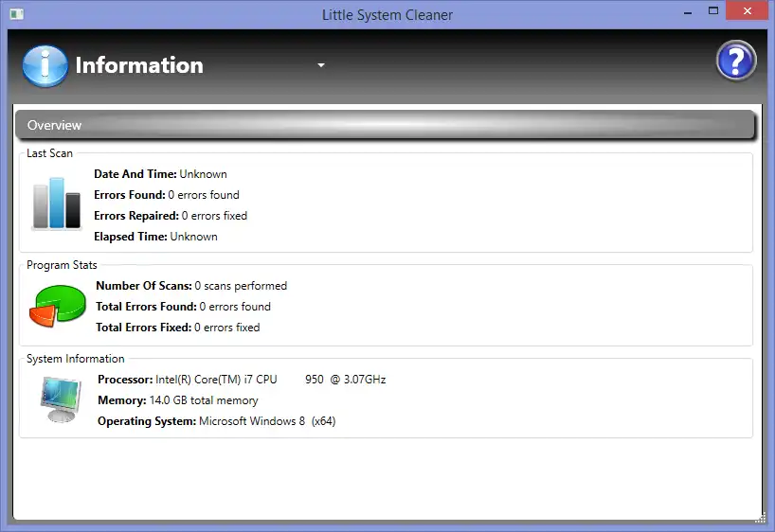The height and width of the screenshot is (532, 775).
Task: Click the Information heading text
Action: 139,65
